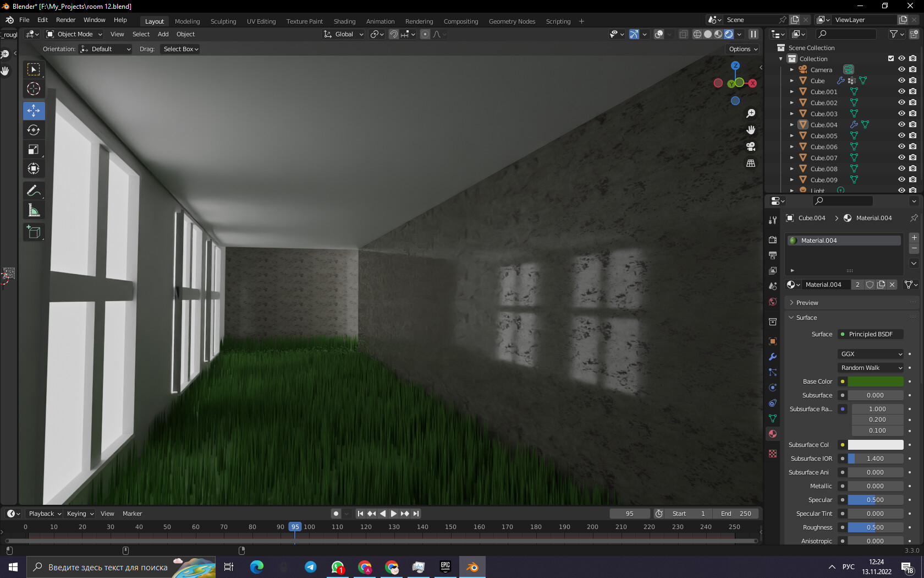Open the Render properties tab
This screenshot has height=578, width=924.
click(x=773, y=240)
